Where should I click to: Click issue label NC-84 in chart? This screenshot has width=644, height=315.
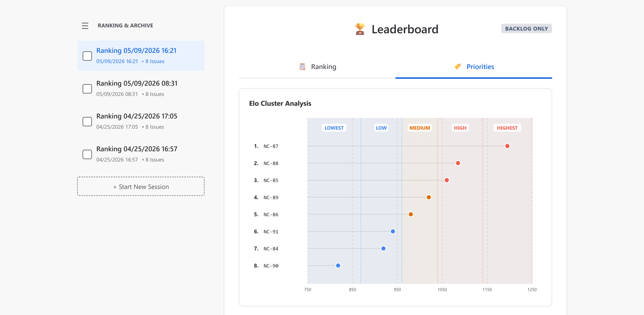[271, 249]
